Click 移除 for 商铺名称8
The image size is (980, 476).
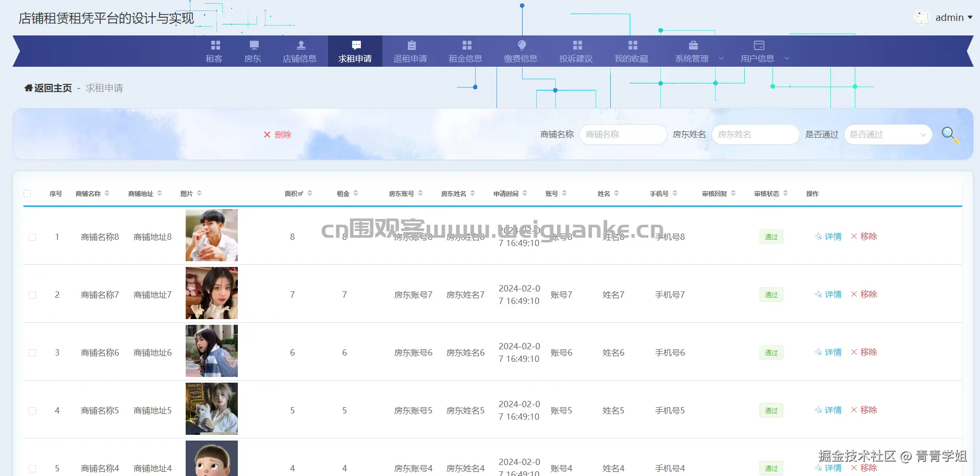pyautogui.click(x=864, y=236)
